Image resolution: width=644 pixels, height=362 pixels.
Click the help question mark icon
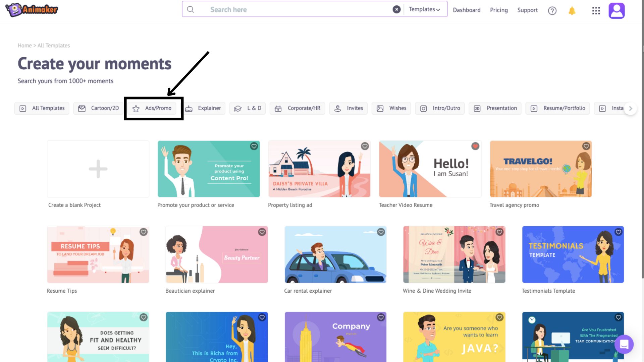click(552, 10)
